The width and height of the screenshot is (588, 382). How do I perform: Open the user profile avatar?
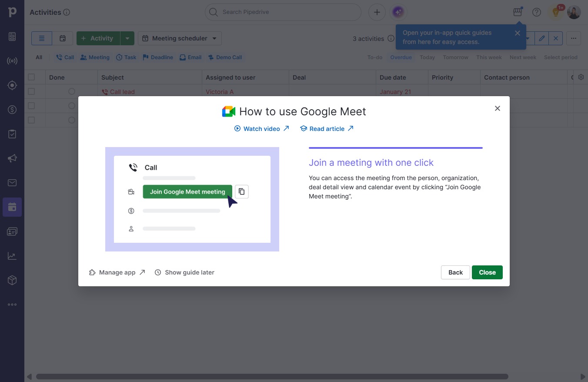point(574,12)
